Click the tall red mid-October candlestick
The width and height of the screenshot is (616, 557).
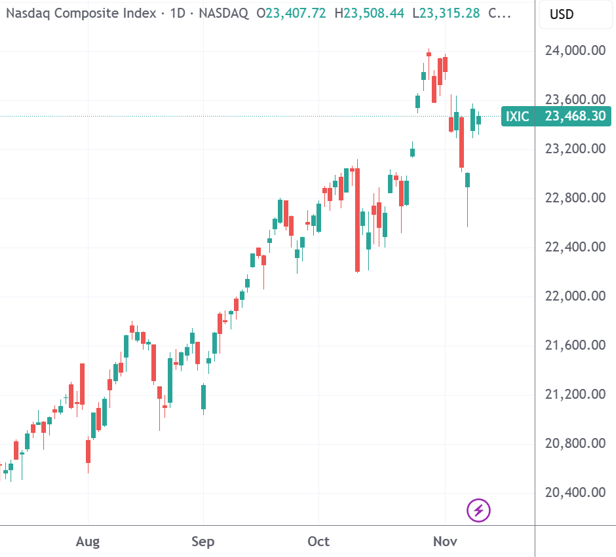[358, 220]
